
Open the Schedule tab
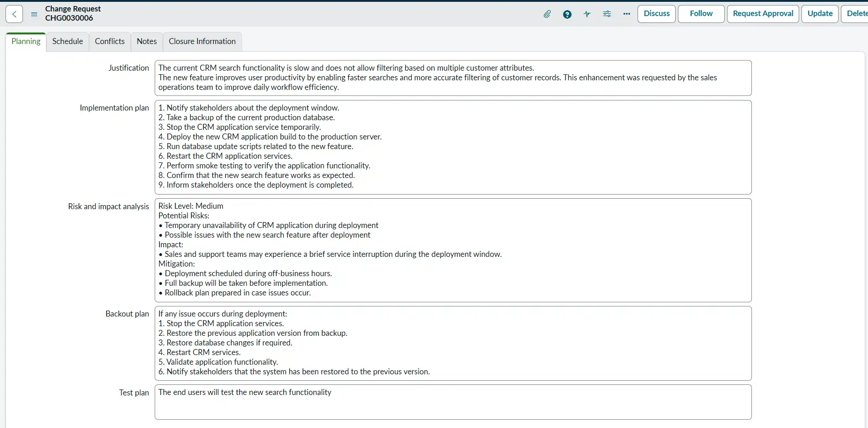tap(67, 42)
